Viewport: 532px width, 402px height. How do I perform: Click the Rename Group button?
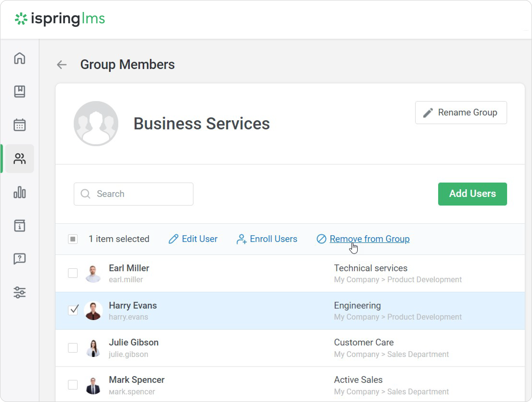pos(461,113)
